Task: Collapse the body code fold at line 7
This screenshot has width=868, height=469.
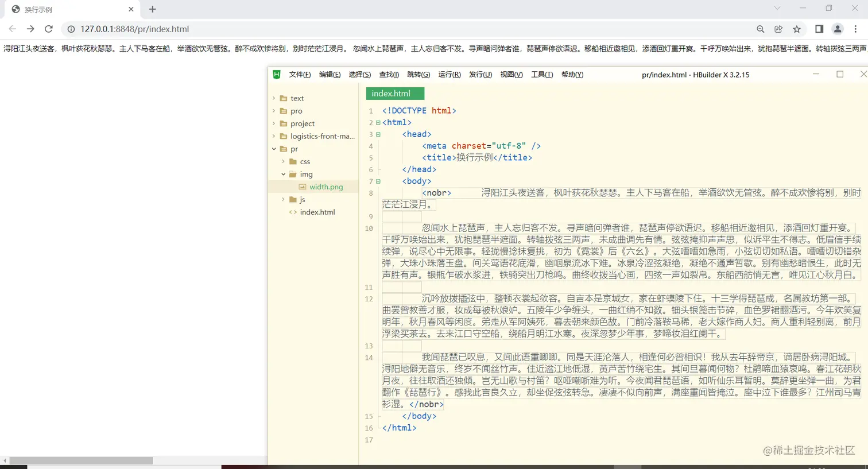Action: [378, 181]
